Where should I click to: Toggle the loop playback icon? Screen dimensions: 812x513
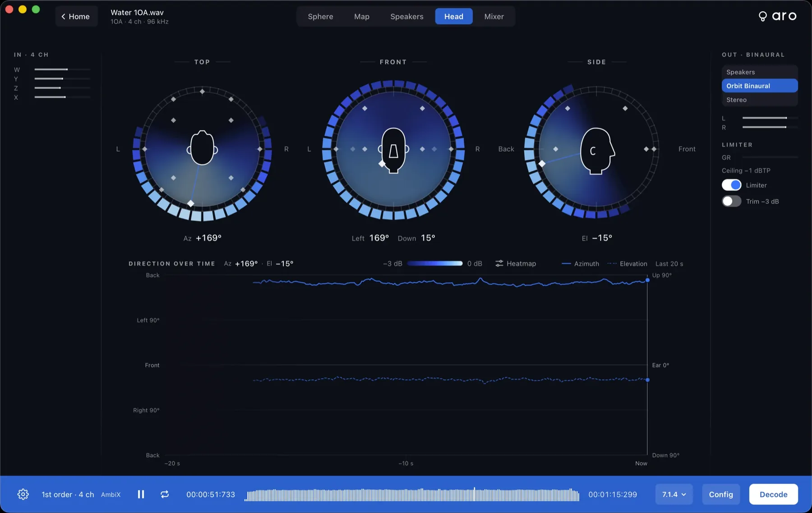coord(165,495)
